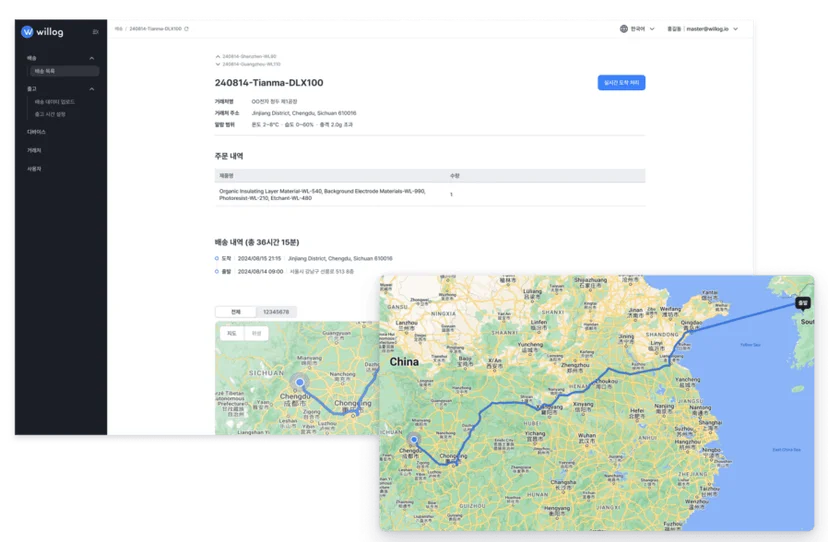Click the 제품명 table column header
The image size is (828, 542).
(226, 175)
